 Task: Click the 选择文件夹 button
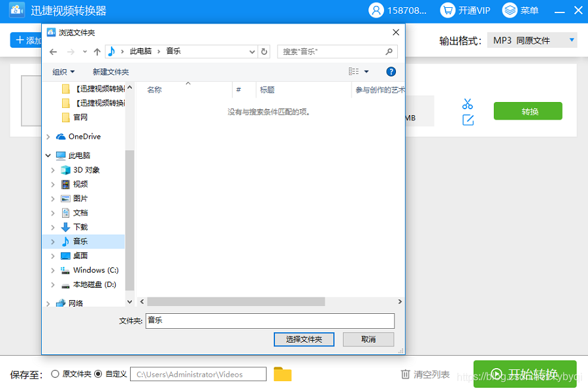[304, 339]
